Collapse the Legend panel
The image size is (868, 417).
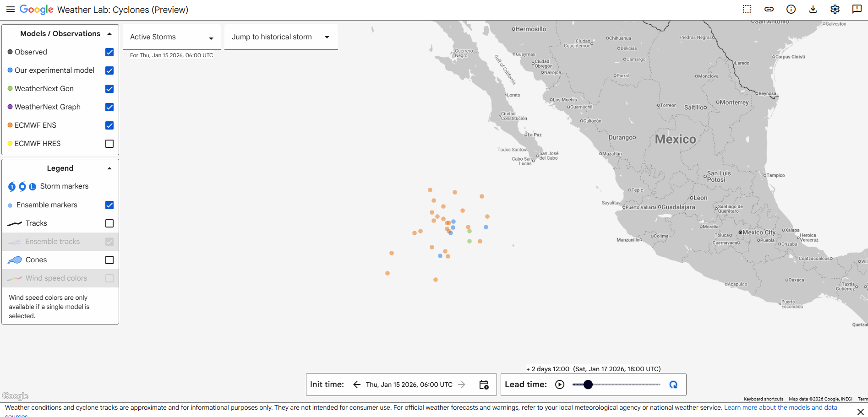coord(109,168)
